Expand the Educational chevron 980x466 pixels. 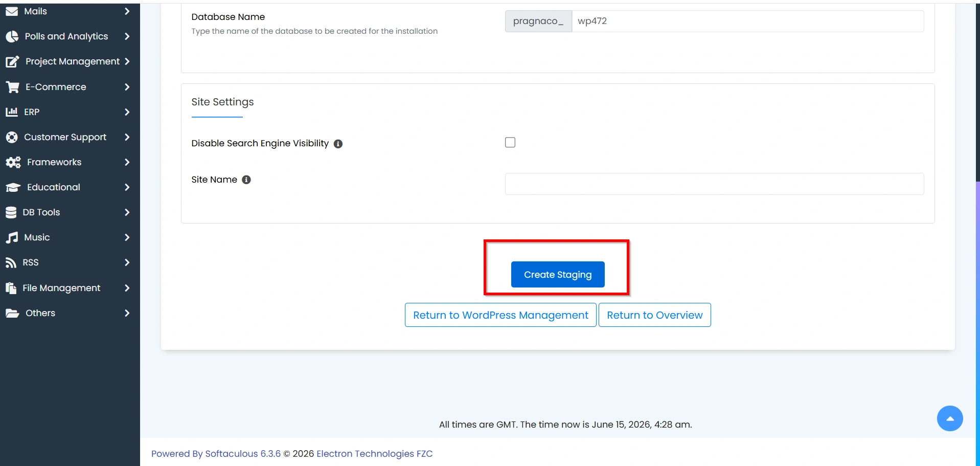pos(127,187)
